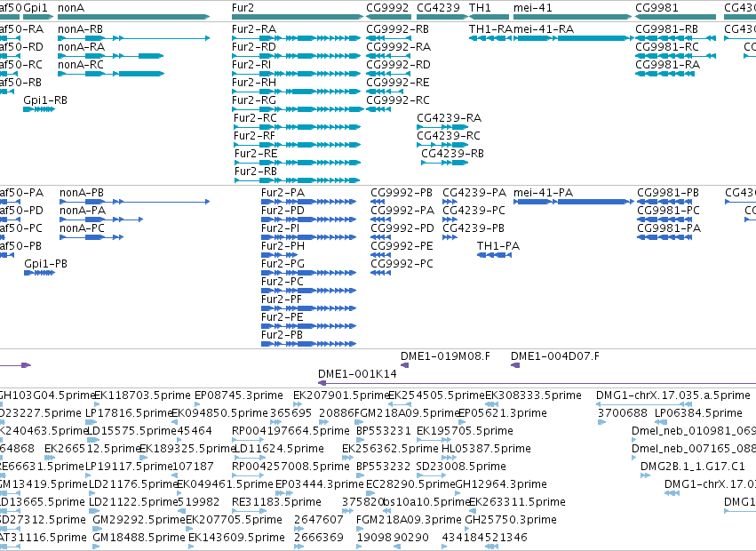Click the CG9981-RC transcript label

(667, 47)
